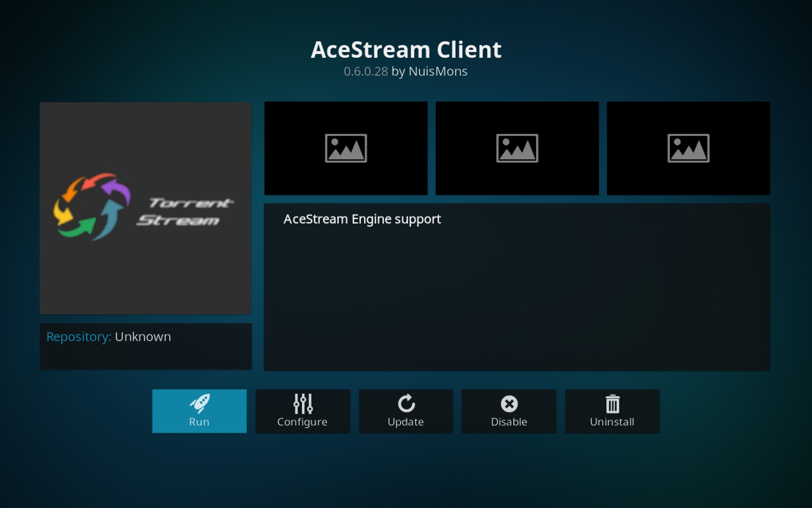Open the first screenshot placeholder thumbnail
Image resolution: width=812 pixels, height=508 pixels.
pos(346,148)
